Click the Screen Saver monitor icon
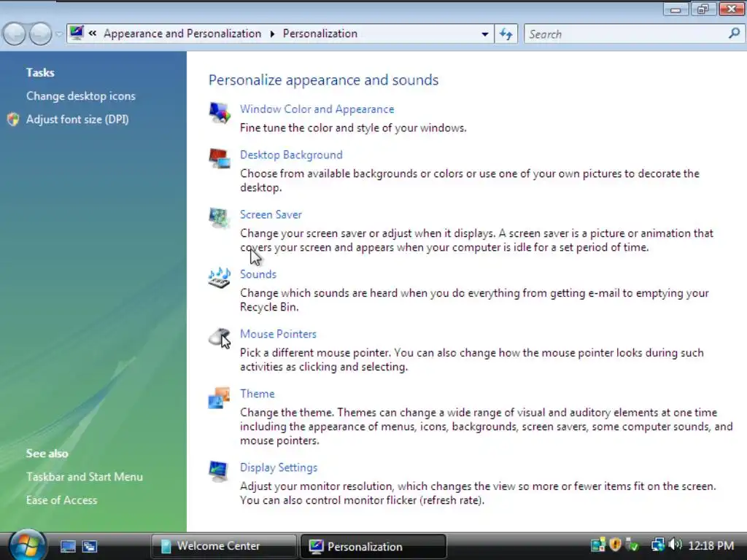Screen dimensions: 747x560 [x=219, y=218]
